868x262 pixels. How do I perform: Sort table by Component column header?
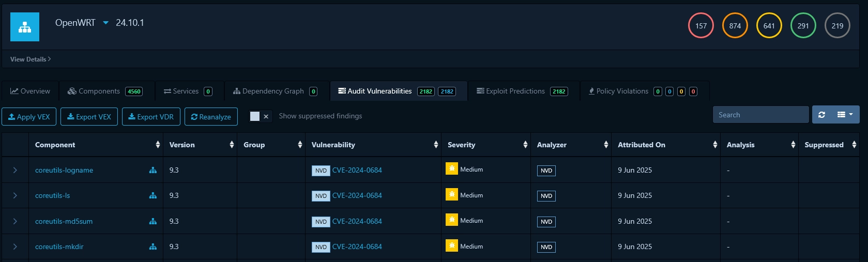click(55, 145)
